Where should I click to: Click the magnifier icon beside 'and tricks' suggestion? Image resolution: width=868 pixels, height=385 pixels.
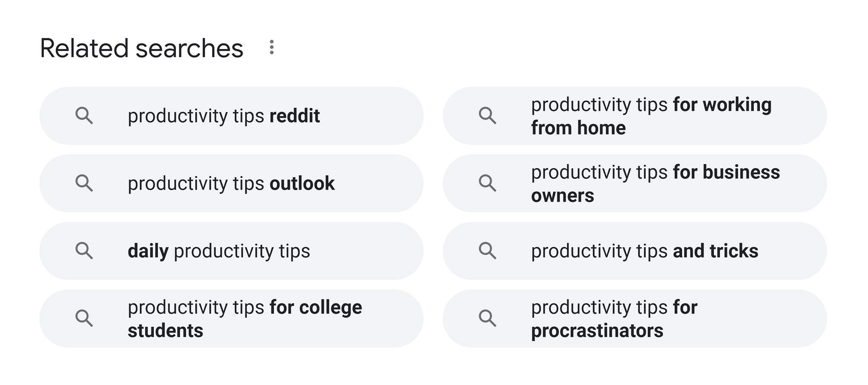click(x=487, y=251)
